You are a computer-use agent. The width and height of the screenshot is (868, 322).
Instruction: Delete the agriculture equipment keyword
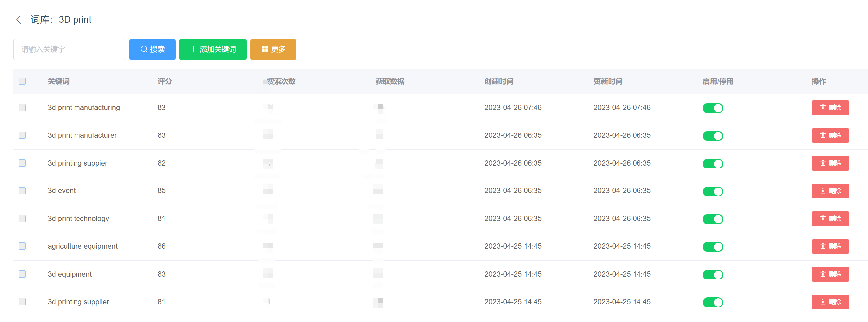[x=830, y=246]
